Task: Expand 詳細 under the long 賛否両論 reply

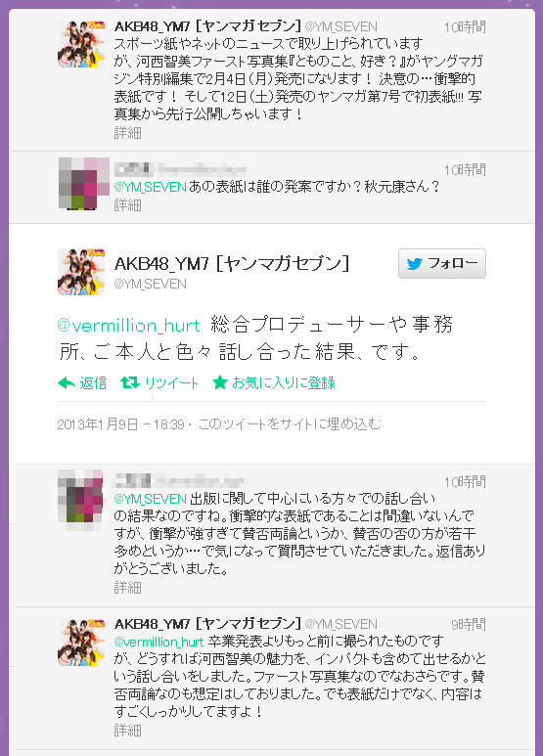Action: [x=128, y=587]
